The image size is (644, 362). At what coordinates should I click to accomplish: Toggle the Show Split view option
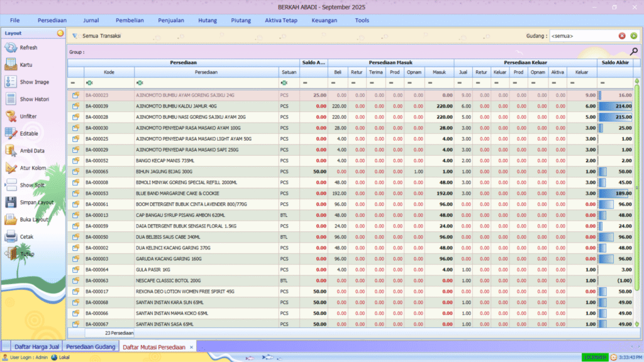pyautogui.click(x=11, y=185)
